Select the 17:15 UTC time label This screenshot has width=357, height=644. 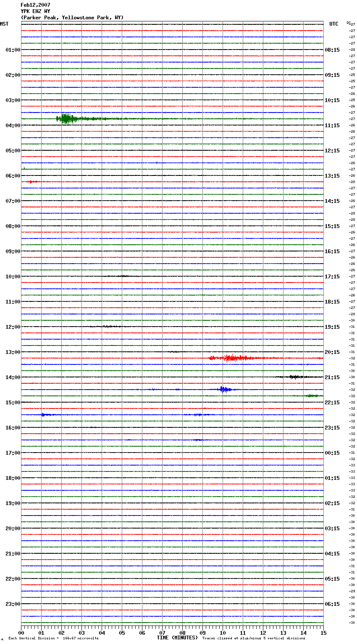(332, 277)
